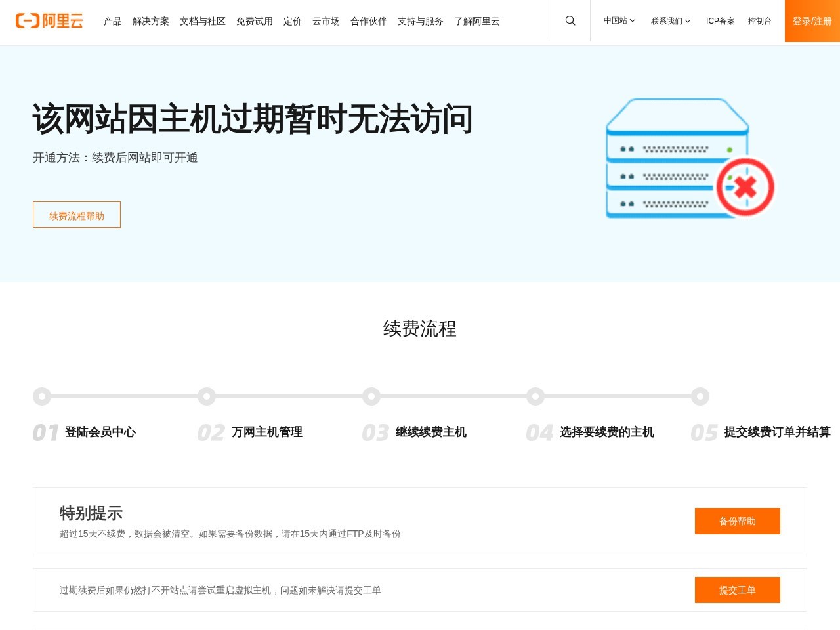Click 了解阿里云 in the navigation
Screen dimensions: 840x630
[476, 21]
